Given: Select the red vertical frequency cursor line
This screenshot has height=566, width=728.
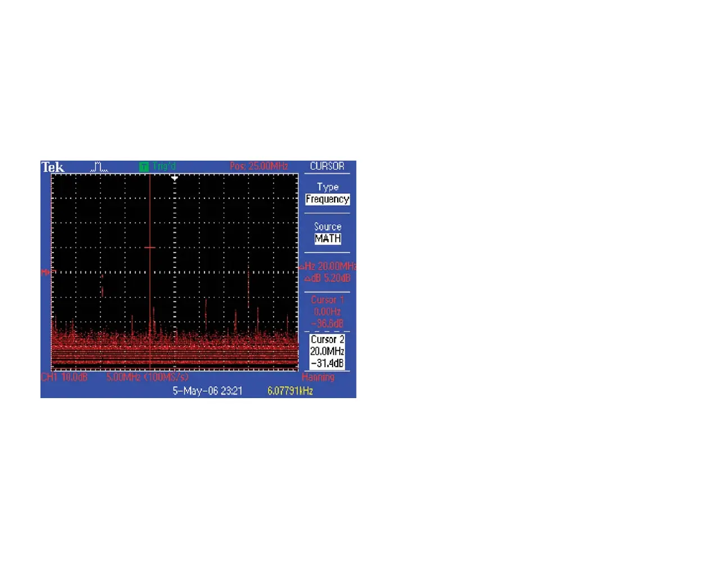Looking at the screenshot, I should [x=150, y=272].
